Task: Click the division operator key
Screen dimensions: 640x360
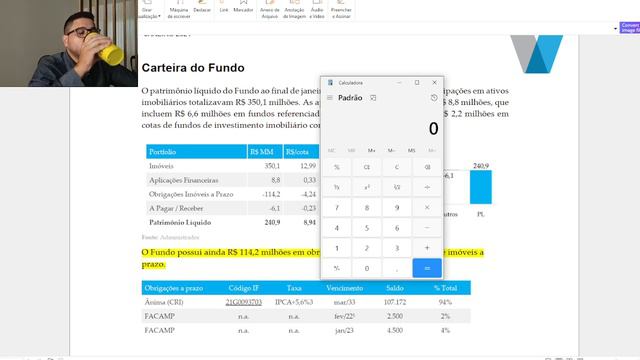Action: pos(427,187)
